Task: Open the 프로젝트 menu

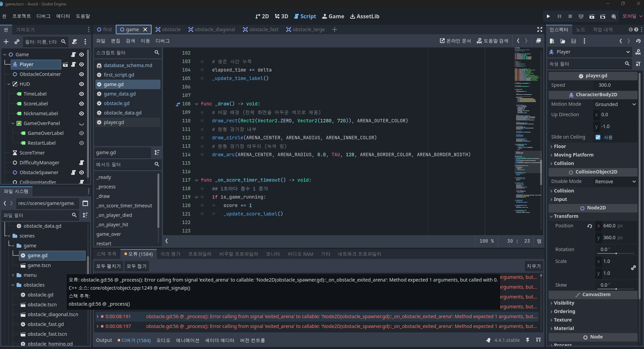Action: [21, 16]
